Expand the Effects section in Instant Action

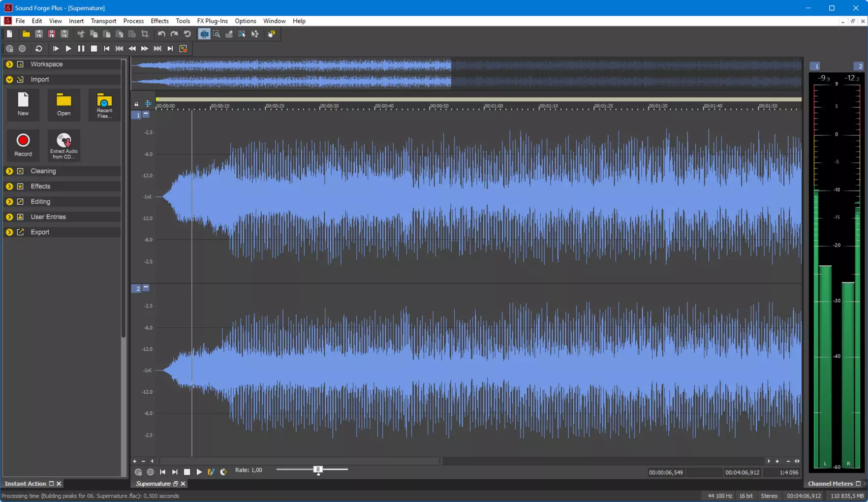pyautogui.click(x=9, y=187)
